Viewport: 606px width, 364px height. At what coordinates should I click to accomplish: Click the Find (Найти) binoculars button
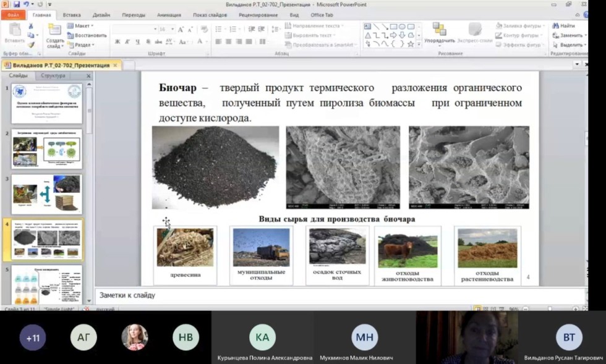(563, 26)
